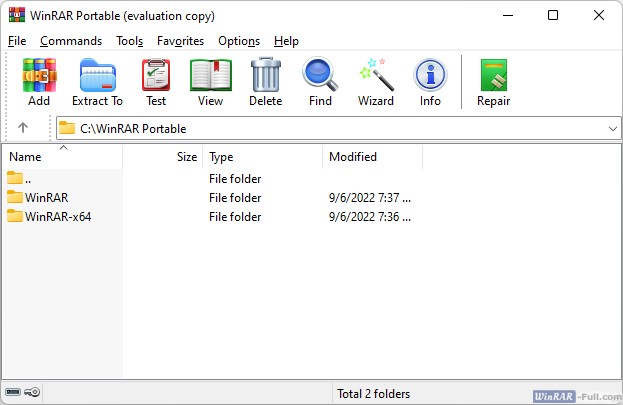Open the Extract To tool
The width and height of the screenshot is (623, 405).
(97, 81)
